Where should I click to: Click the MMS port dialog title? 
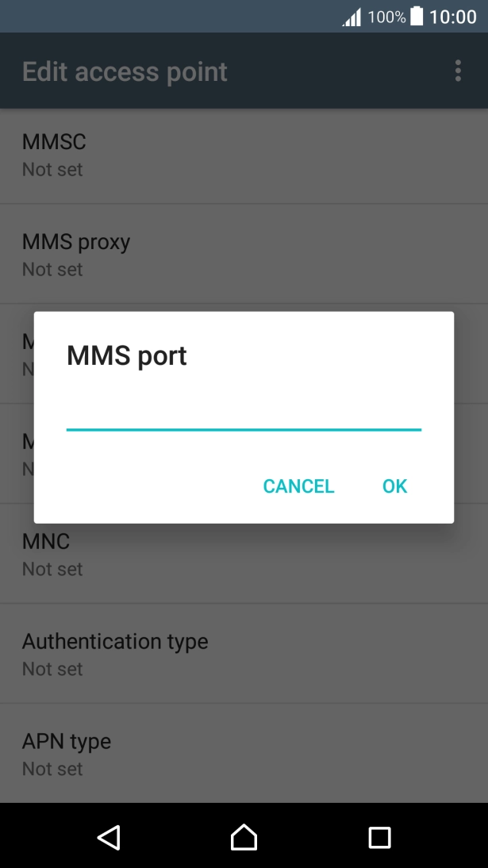coord(127,355)
